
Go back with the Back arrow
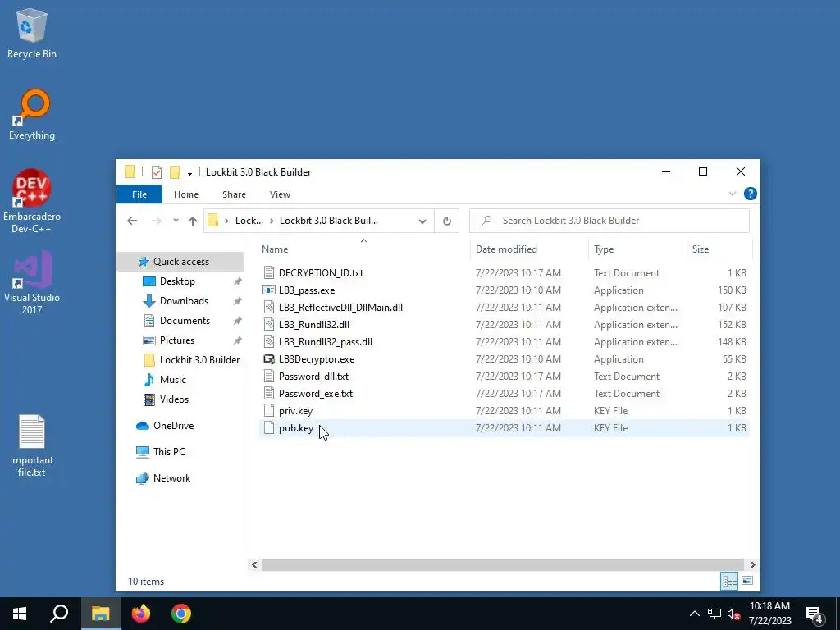tap(132, 221)
